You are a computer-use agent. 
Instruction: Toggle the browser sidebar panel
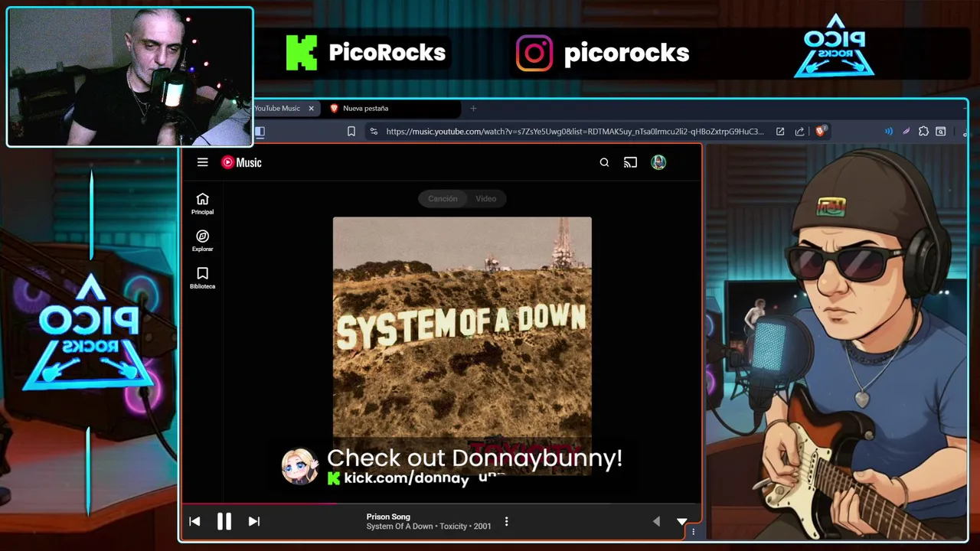pos(260,132)
